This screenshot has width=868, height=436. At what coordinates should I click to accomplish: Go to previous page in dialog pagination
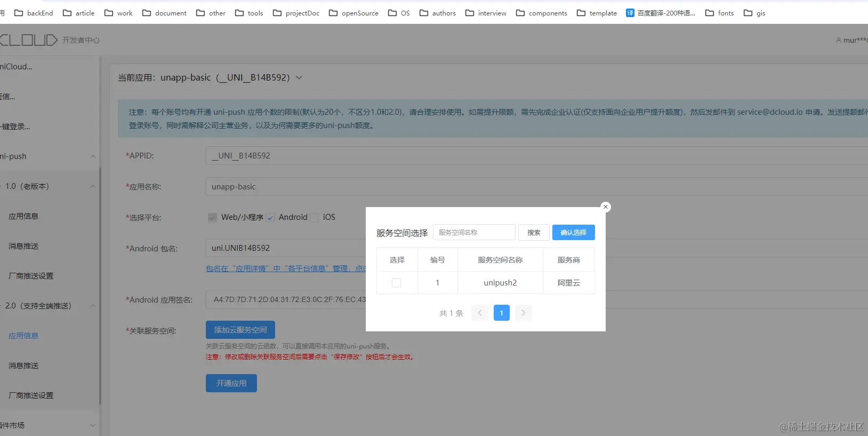479,313
